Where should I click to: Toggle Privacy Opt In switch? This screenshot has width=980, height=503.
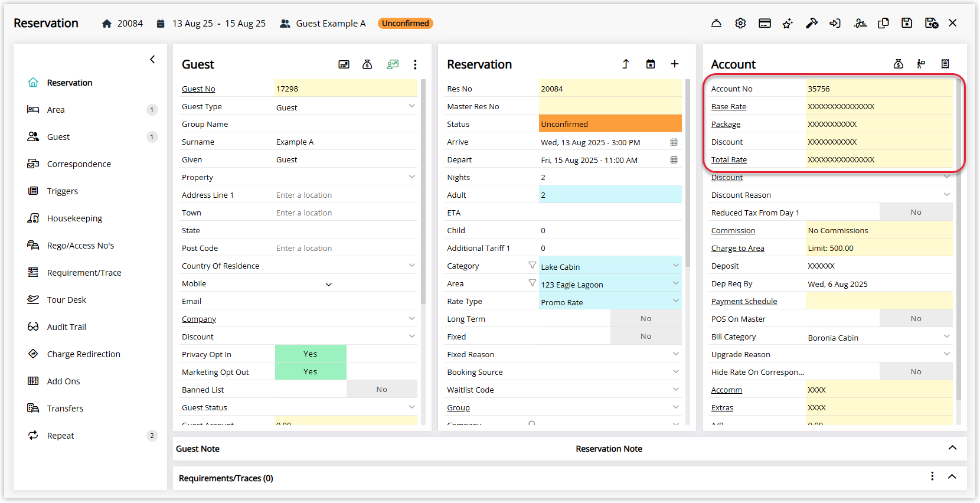click(x=311, y=354)
